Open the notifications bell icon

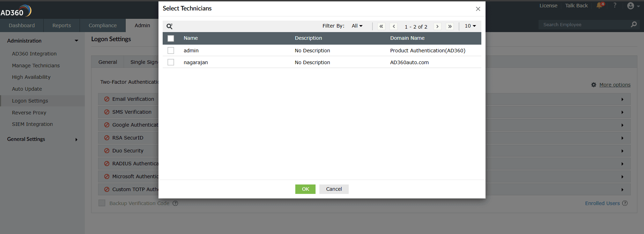tap(600, 5)
